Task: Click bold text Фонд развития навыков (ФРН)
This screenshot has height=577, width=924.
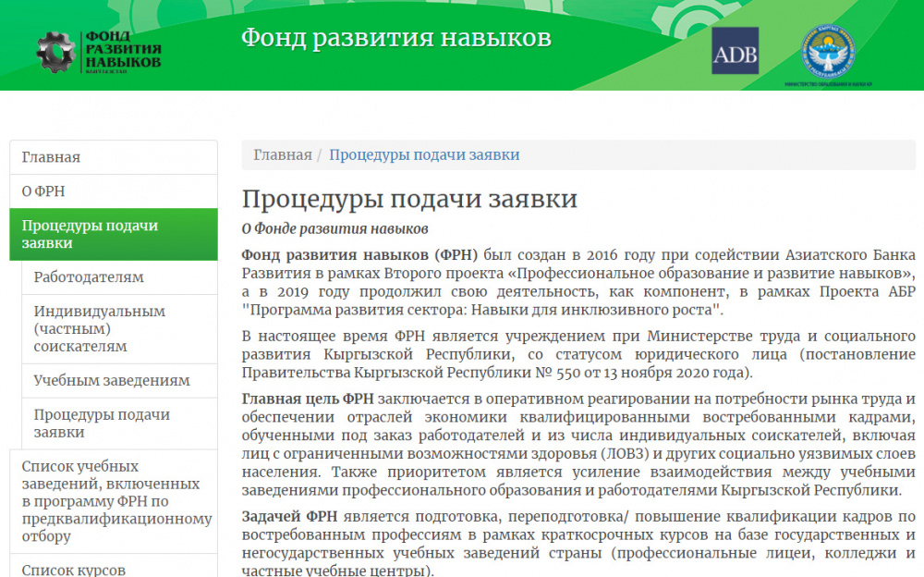Action: pyautogui.click(x=359, y=254)
